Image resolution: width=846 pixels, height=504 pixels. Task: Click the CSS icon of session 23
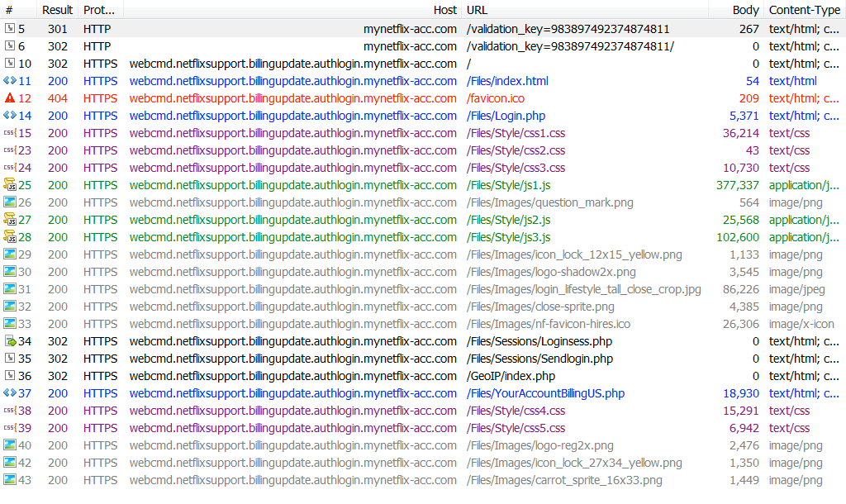point(10,150)
